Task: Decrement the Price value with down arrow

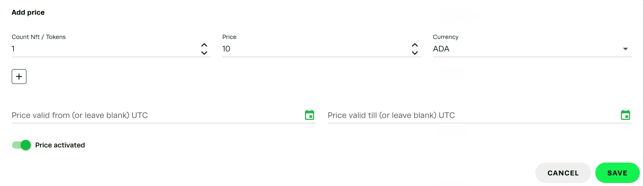Action: pos(415,53)
